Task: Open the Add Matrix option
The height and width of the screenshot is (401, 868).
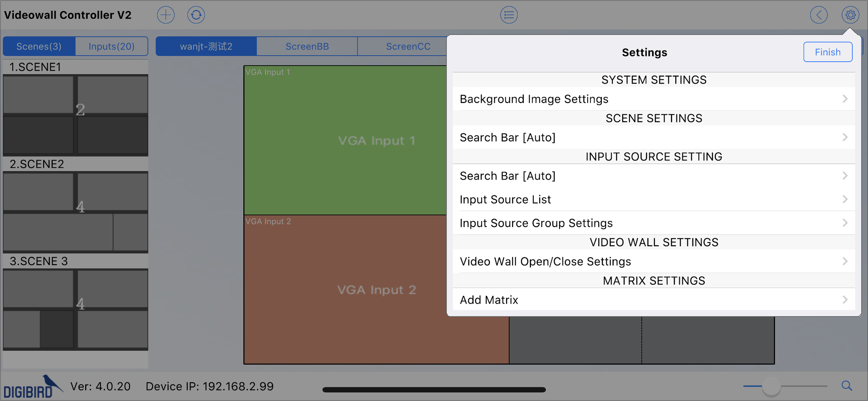Action: point(653,300)
